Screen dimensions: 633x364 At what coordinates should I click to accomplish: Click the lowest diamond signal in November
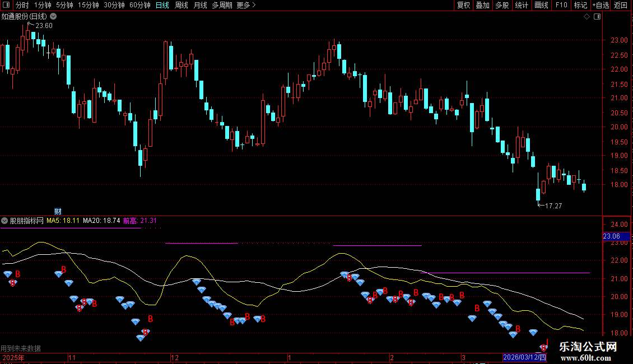coord(140,338)
